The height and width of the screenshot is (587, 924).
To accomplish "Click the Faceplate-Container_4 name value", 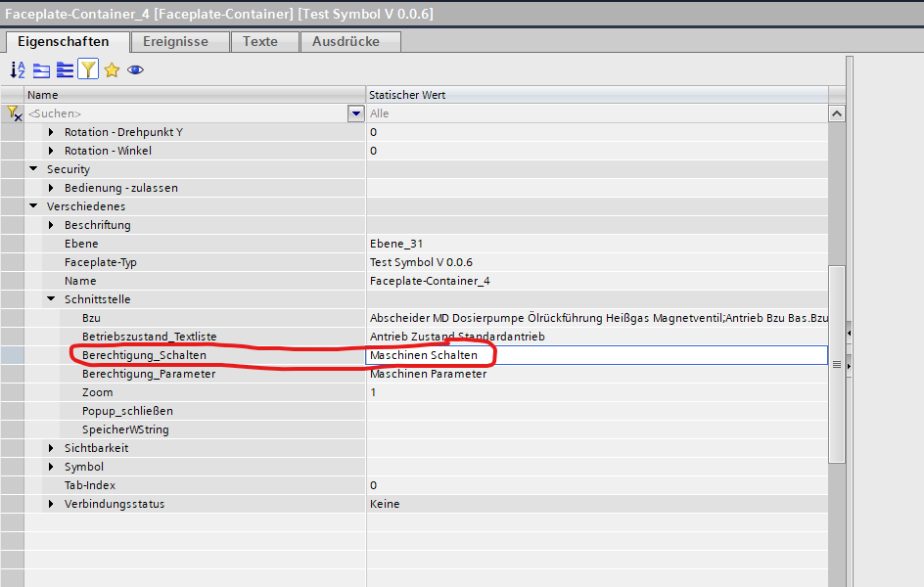I will (430, 281).
